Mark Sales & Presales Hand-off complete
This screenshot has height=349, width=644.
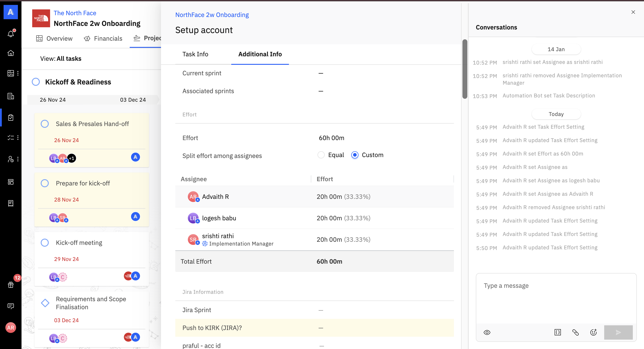tap(45, 124)
